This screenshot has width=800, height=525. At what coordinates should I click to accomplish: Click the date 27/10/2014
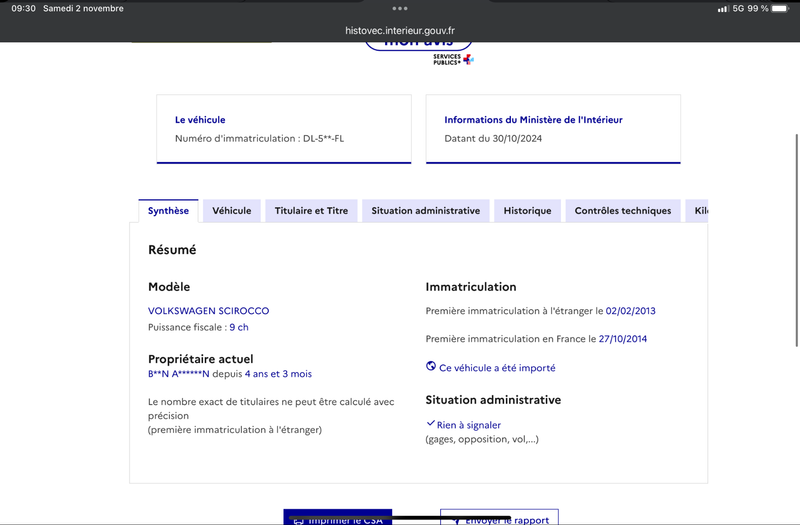tap(622, 339)
